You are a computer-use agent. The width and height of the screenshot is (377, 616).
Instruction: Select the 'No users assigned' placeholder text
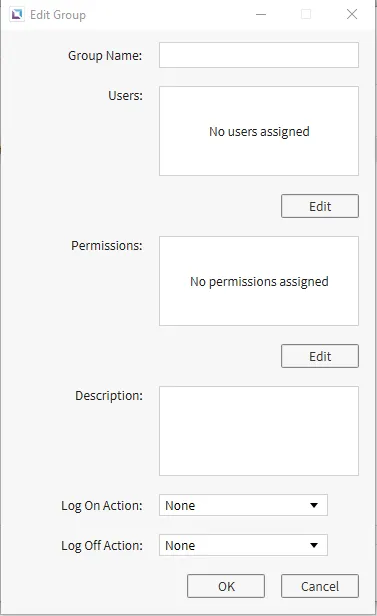click(259, 132)
